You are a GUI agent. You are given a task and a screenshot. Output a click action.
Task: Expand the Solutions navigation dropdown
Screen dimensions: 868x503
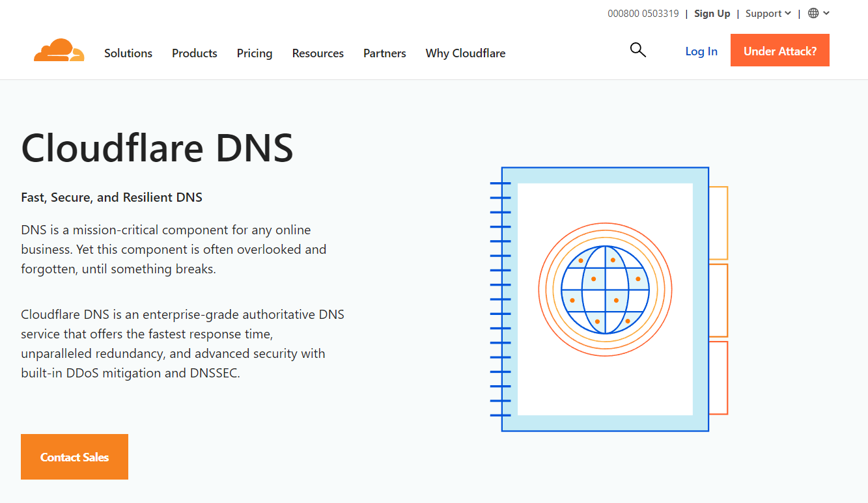coord(128,53)
